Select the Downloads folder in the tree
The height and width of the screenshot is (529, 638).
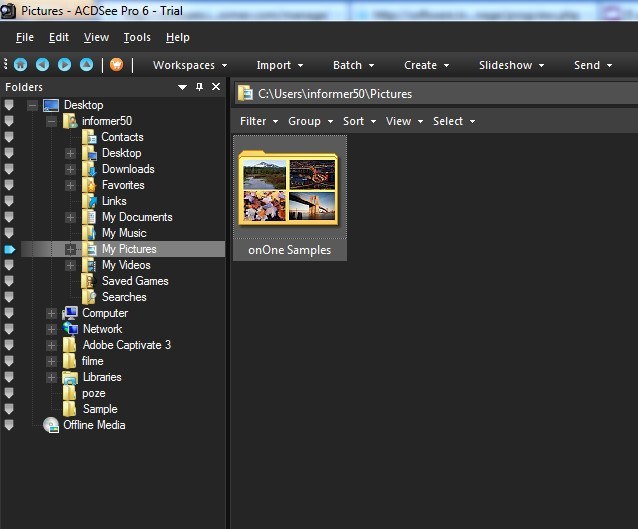[128, 169]
